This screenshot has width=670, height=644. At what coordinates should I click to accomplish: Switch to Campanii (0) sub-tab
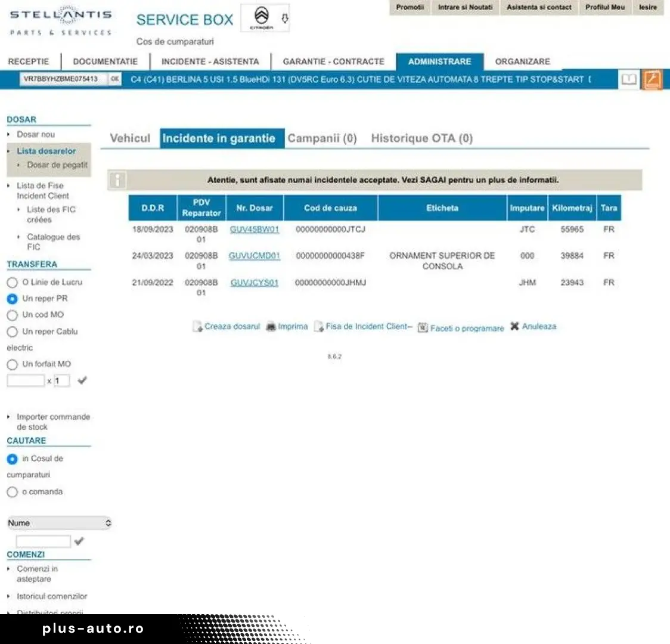[x=322, y=138]
